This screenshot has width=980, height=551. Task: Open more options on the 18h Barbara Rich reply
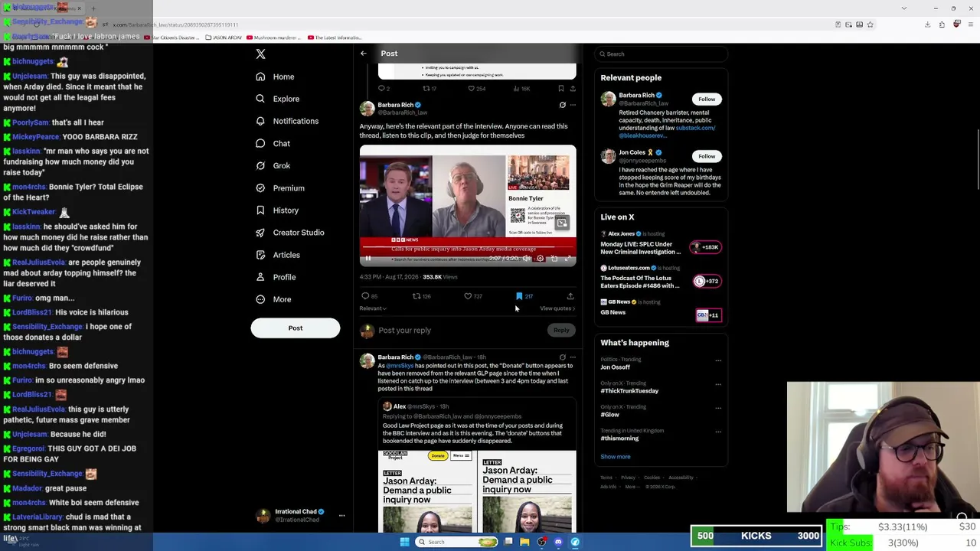pyautogui.click(x=573, y=357)
